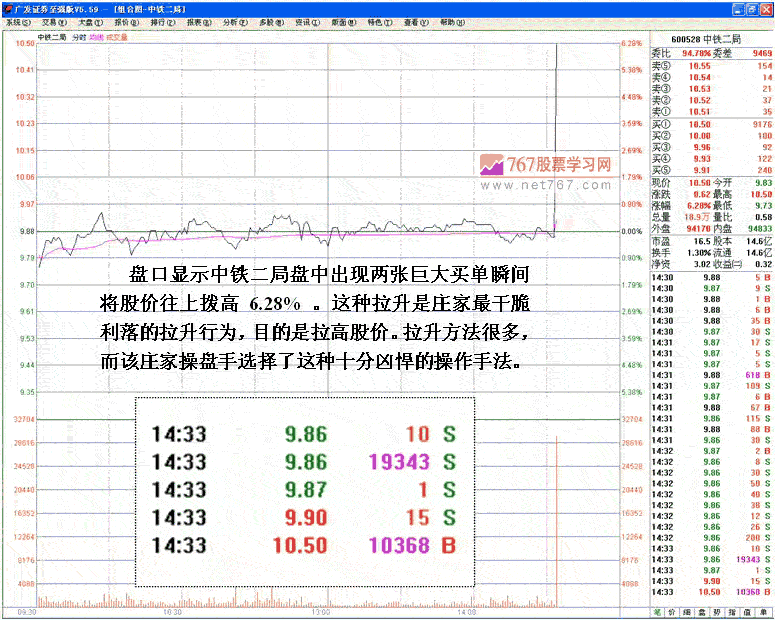Expand the 大盘(D) dropdown menu
Viewport: 775px width, 620px height.
91,21
